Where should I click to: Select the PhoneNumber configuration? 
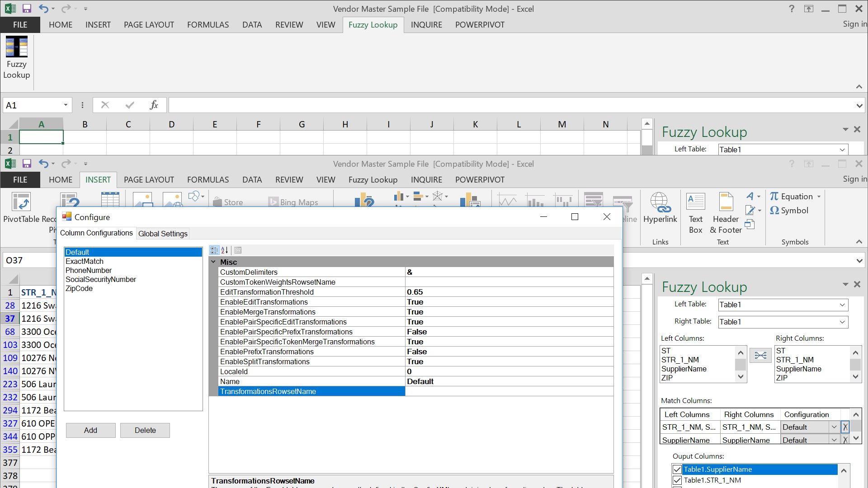[89, 270]
